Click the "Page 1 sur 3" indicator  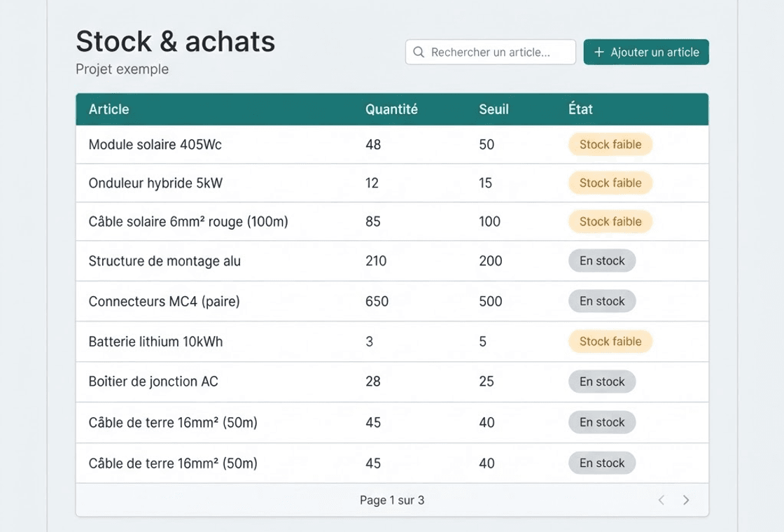pyautogui.click(x=392, y=500)
